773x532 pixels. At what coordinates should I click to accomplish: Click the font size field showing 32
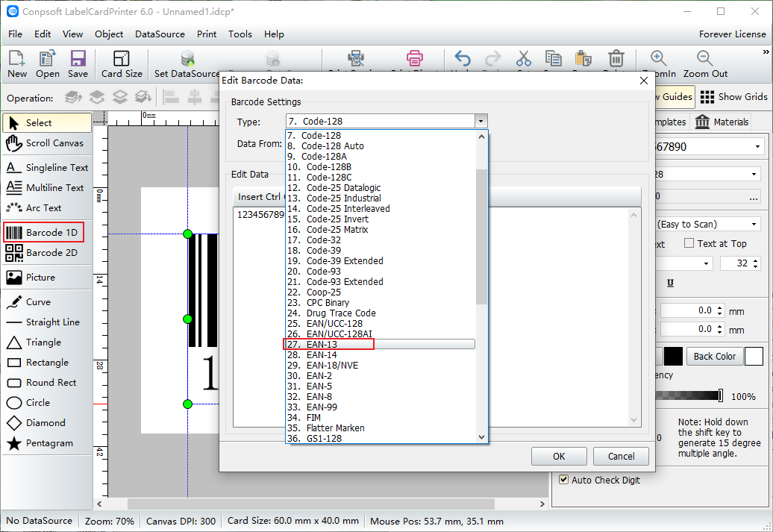[736, 263]
